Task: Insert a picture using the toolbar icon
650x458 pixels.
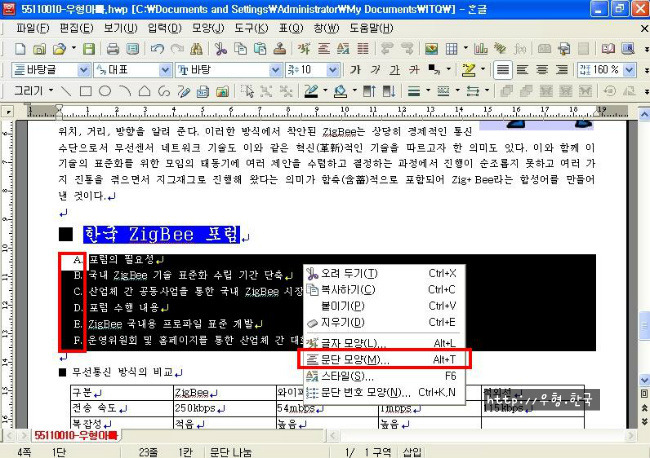Action: 432,49
